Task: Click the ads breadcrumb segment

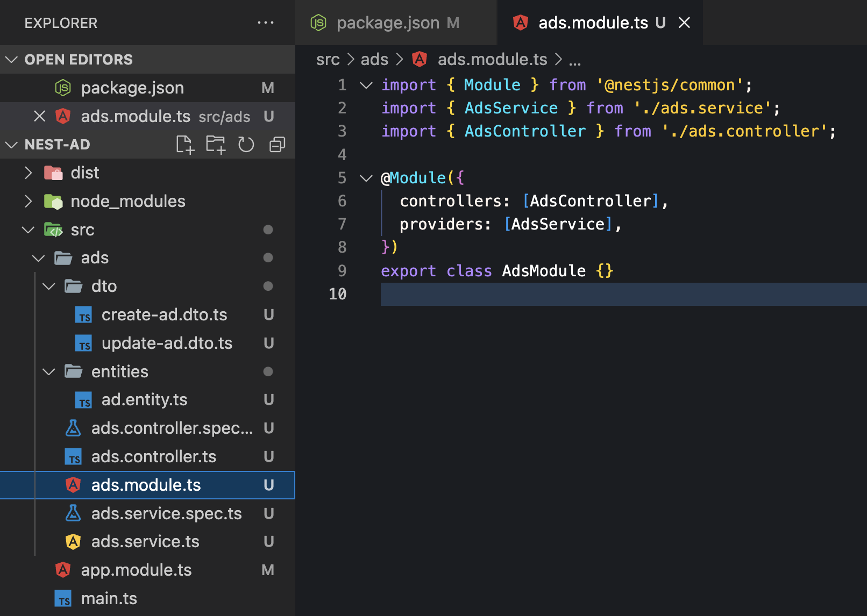Action: point(374,59)
